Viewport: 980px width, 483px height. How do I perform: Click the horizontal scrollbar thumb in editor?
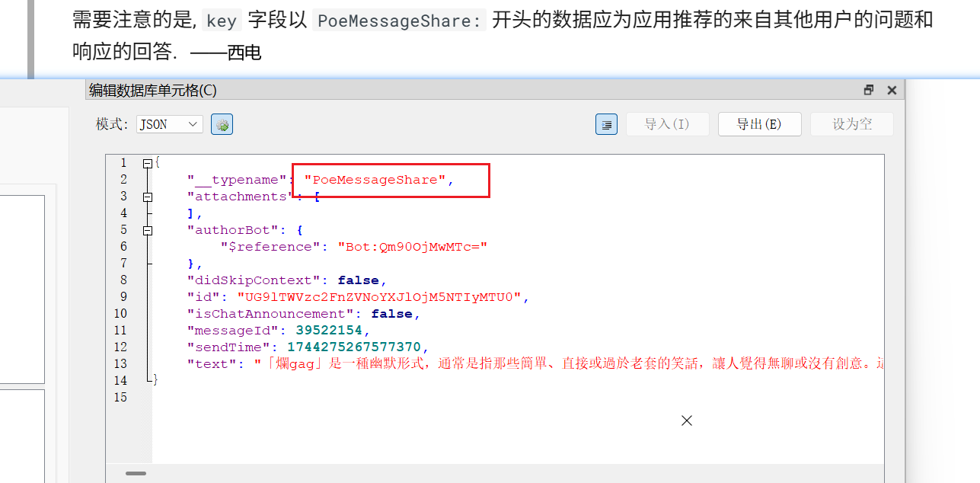[x=136, y=473]
